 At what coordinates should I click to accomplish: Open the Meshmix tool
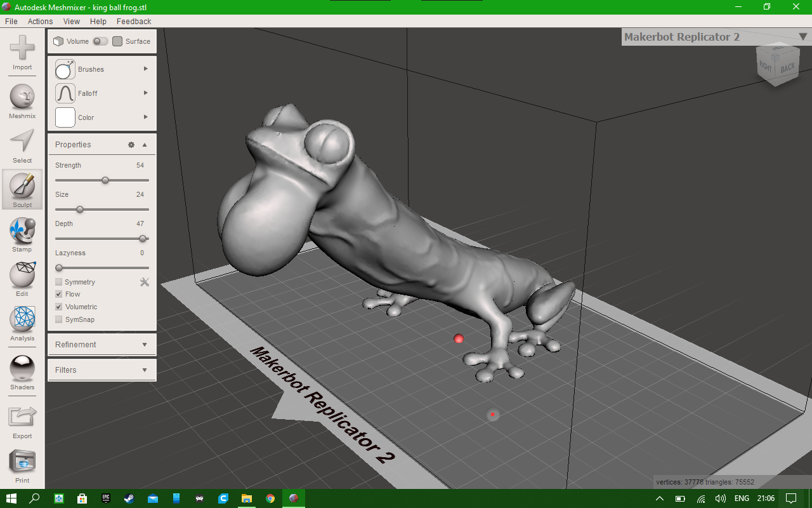(22, 97)
